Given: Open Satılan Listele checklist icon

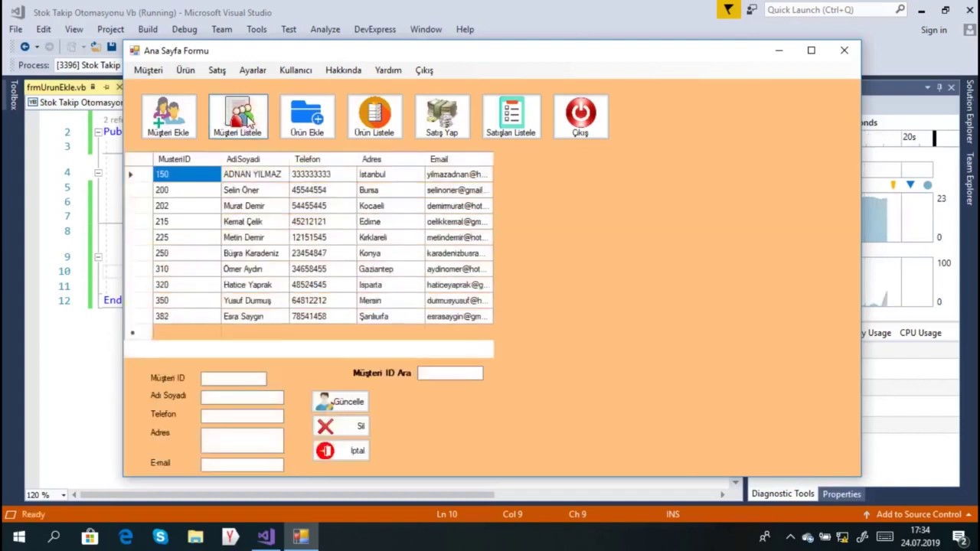Looking at the screenshot, I should click(511, 116).
